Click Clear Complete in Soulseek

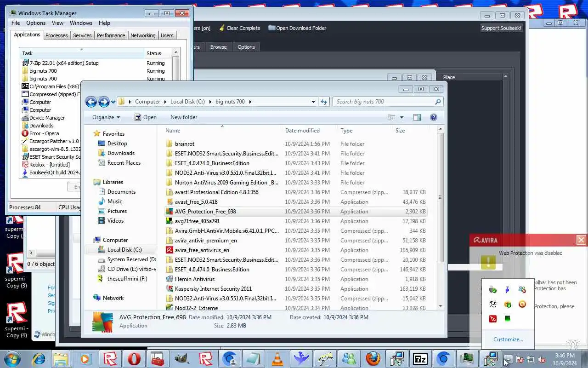coord(239,28)
